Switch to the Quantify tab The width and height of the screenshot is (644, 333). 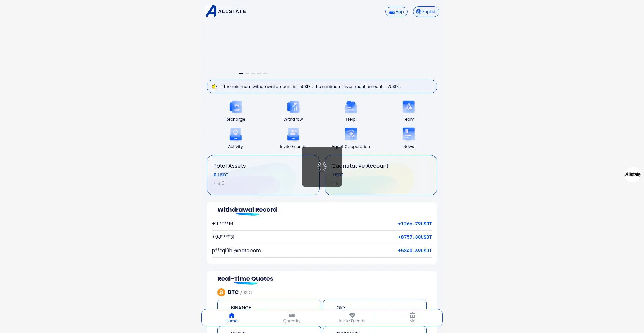pyautogui.click(x=292, y=318)
